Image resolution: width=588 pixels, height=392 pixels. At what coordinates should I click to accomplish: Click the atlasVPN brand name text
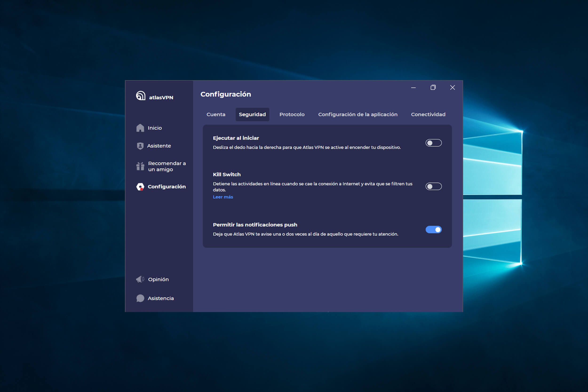point(161,98)
